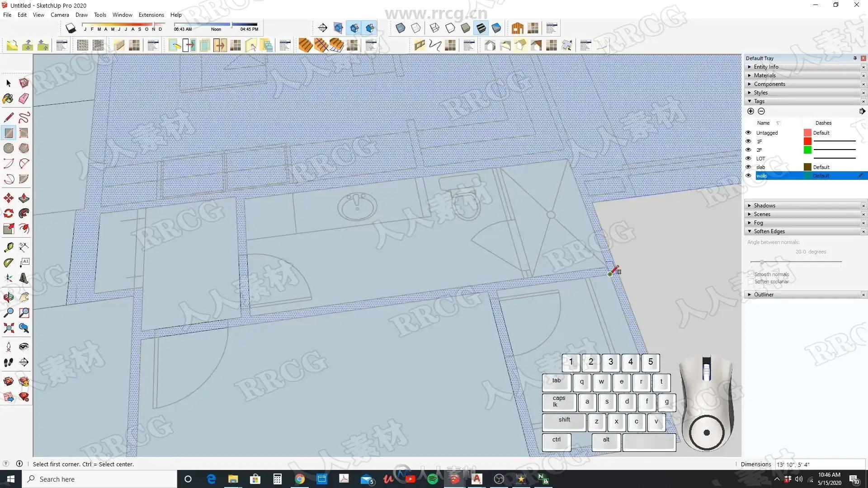
Task: Activate the Paint Bucket tool
Action: tap(8, 99)
